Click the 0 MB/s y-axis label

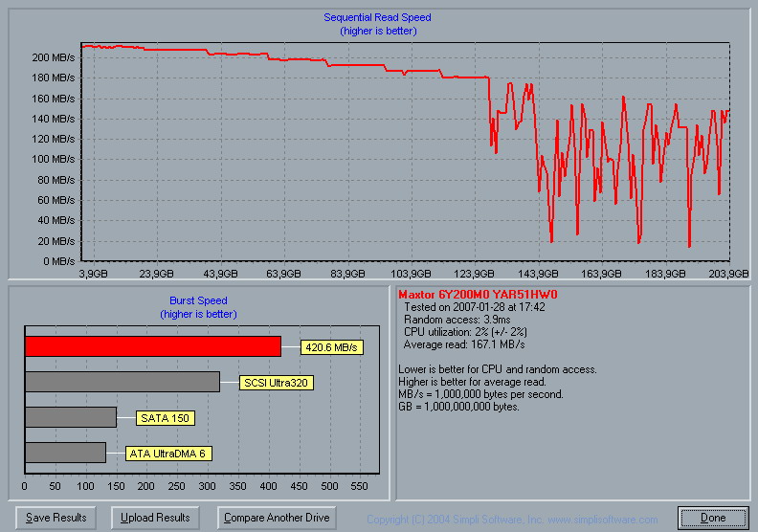point(59,261)
